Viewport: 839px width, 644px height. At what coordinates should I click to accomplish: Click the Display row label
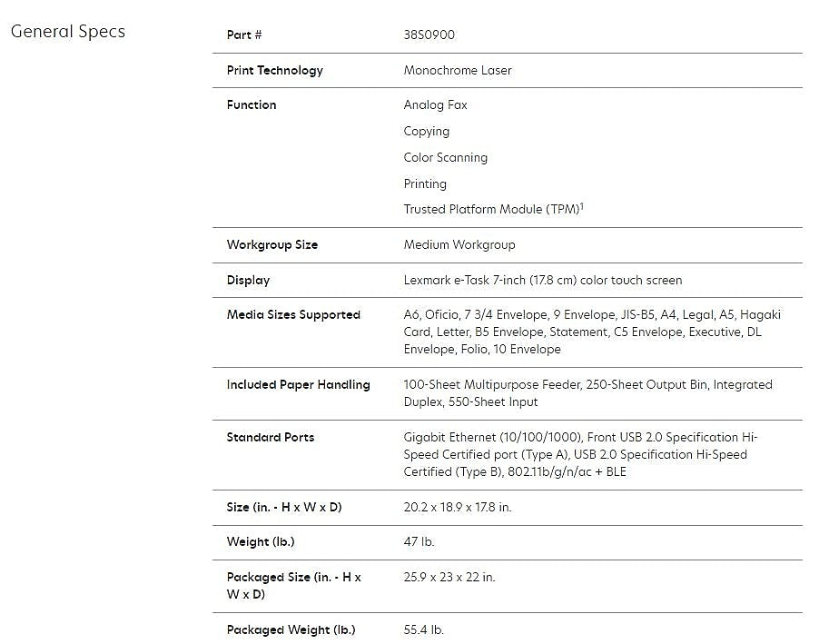coord(248,281)
